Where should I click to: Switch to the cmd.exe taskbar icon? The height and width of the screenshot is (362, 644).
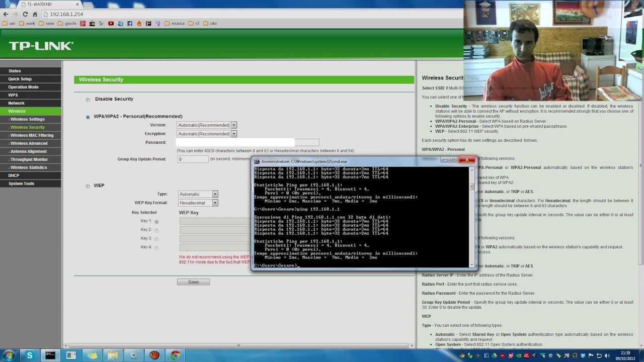coord(50,355)
